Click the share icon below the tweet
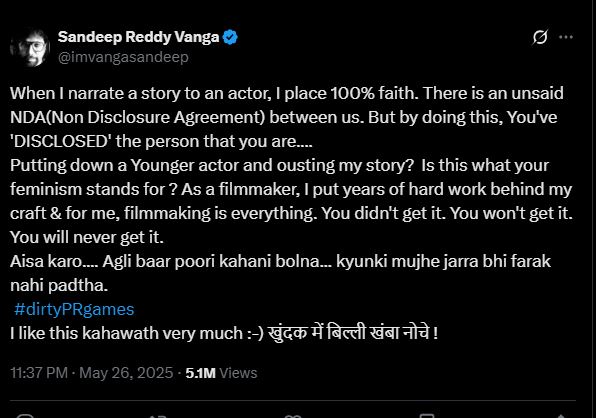Screen dimensions: 596x418 (x=561, y=416)
